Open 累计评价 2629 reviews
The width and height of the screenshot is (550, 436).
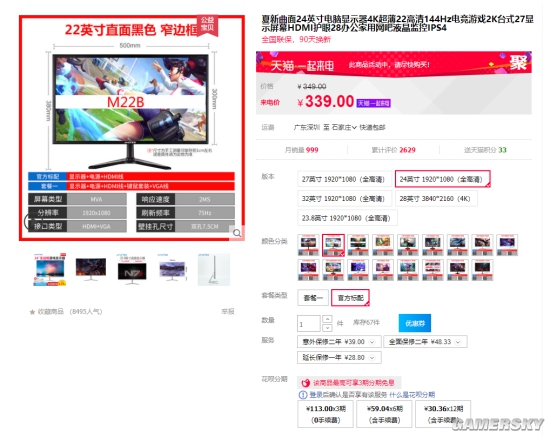393,150
